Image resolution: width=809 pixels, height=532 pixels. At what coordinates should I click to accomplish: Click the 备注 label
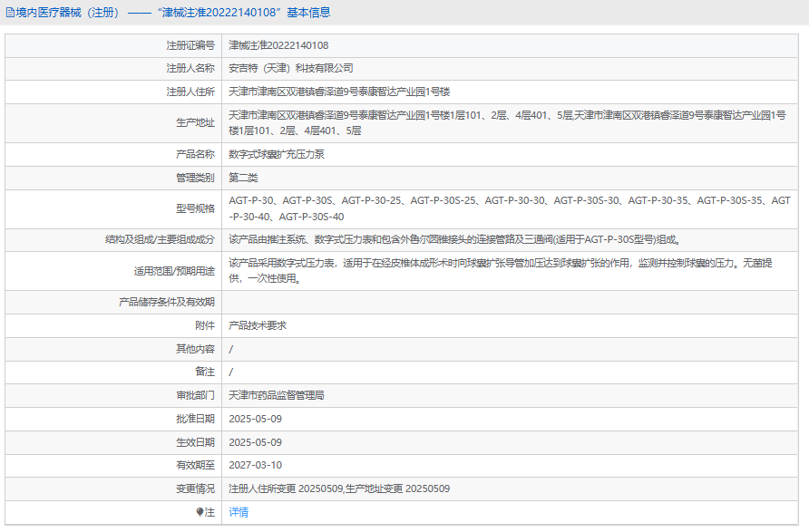click(205, 372)
